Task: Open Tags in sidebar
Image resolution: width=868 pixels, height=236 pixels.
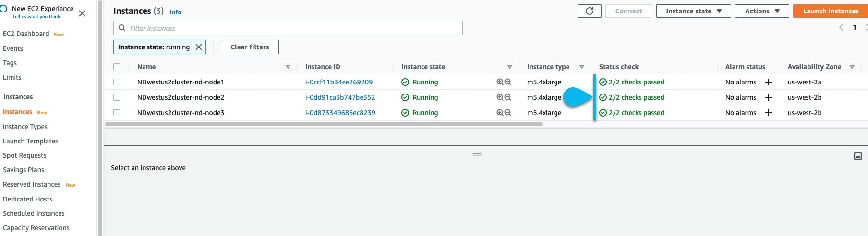Action: pyautogui.click(x=10, y=63)
